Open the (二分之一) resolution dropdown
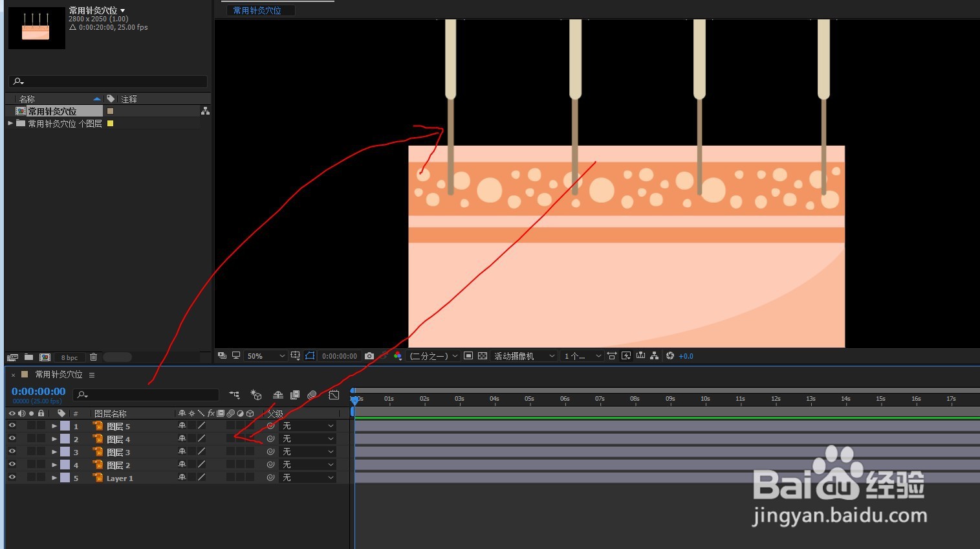 (x=433, y=356)
